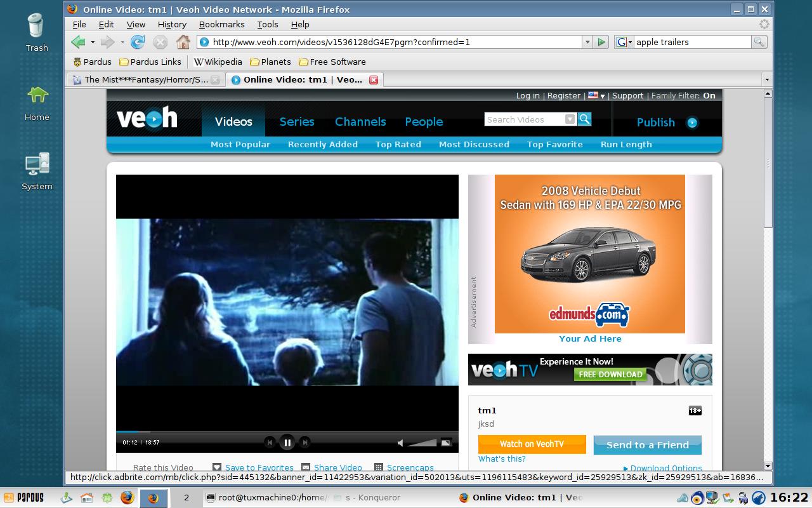Open the View menu
The width and height of the screenshot is (812, 508).
(136, 24)
